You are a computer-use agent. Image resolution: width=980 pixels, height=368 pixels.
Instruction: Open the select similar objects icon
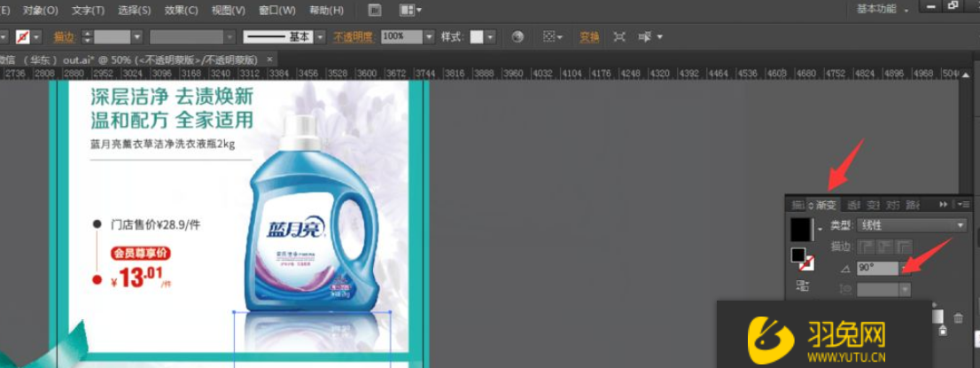pyautogui.click(x=650, y=37)
